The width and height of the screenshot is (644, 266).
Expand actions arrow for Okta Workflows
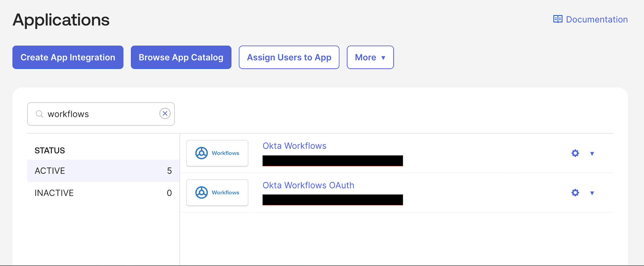(592, 154)
